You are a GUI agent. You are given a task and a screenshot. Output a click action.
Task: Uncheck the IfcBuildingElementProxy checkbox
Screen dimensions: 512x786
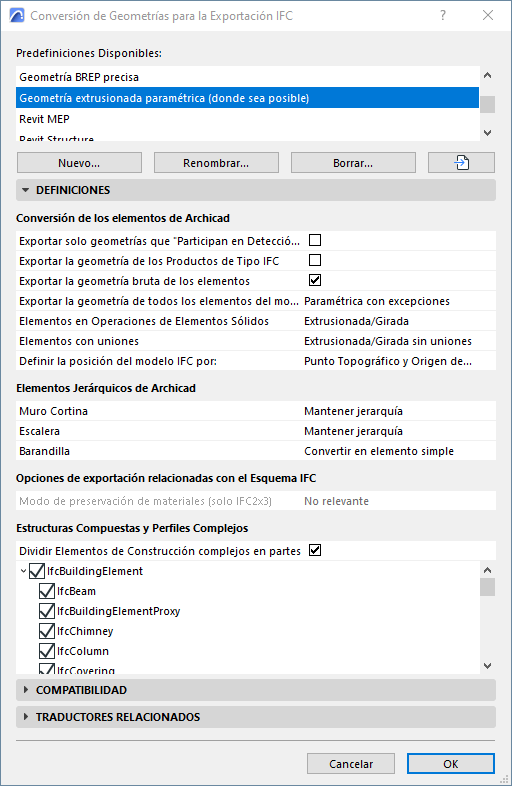47,611
